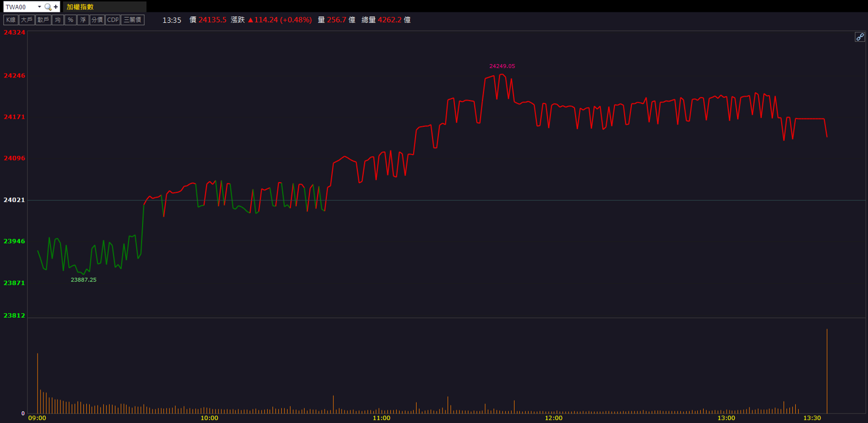Click the 11:00 time axis label

point(381,418)
